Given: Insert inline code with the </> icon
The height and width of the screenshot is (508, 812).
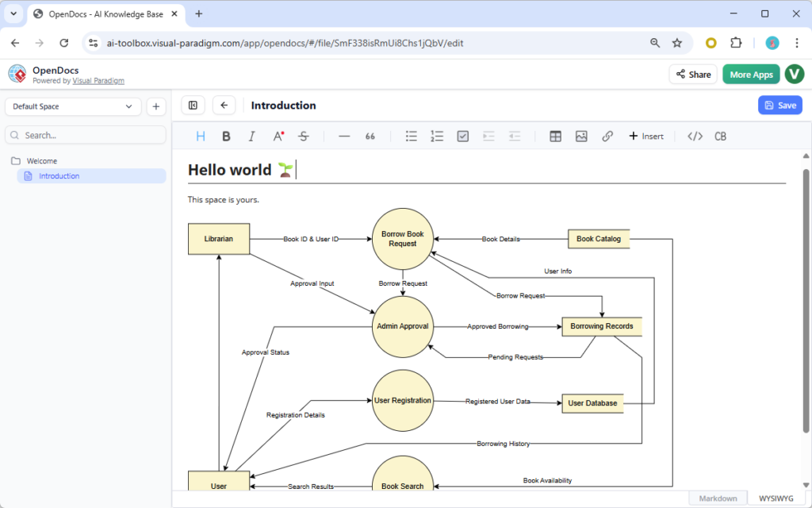Looking at the screenshot, I should click(694, 136).
